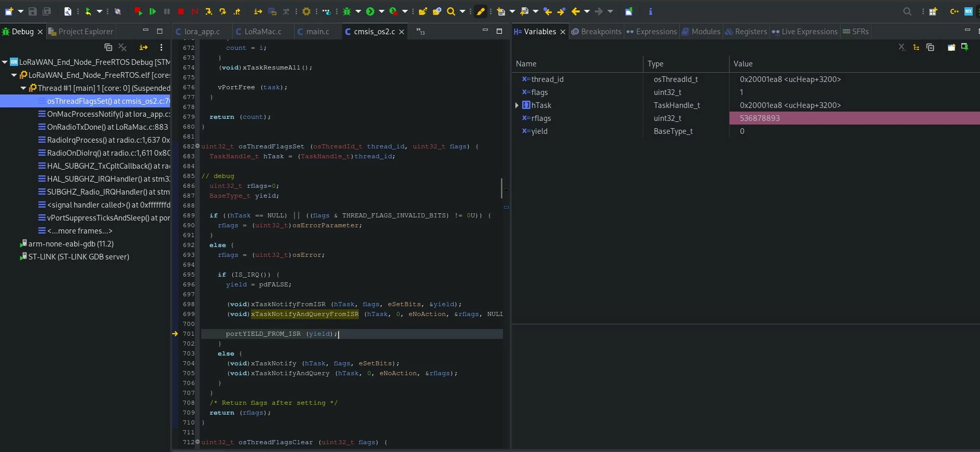Click the Suspend (pause) debug icon

(x=166, y=11)
